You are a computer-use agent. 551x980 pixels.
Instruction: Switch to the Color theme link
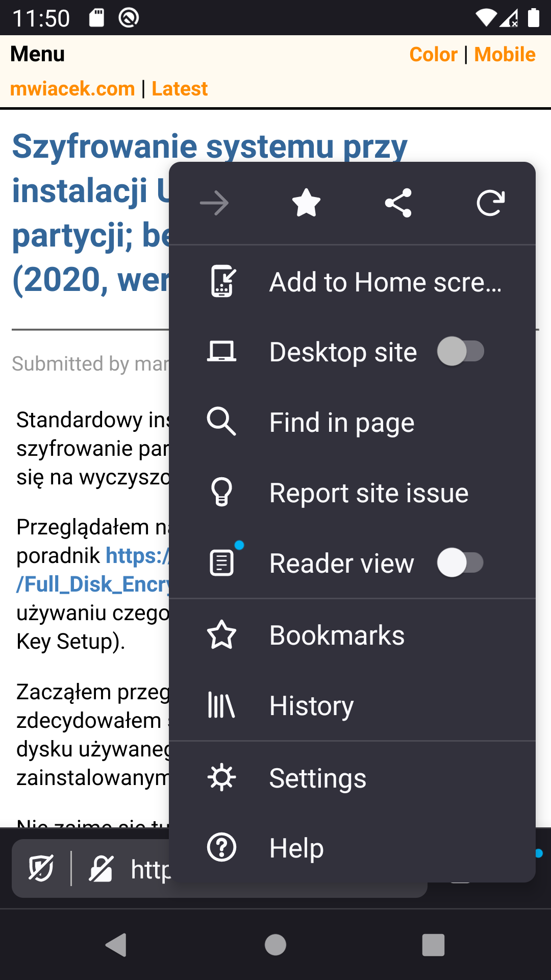click(433, 55)
